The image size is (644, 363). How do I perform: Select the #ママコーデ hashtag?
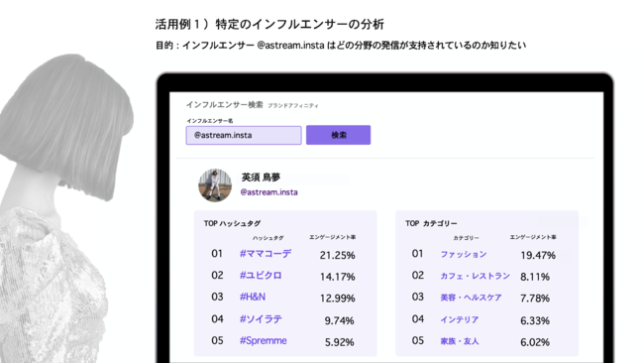coord(266,254)
